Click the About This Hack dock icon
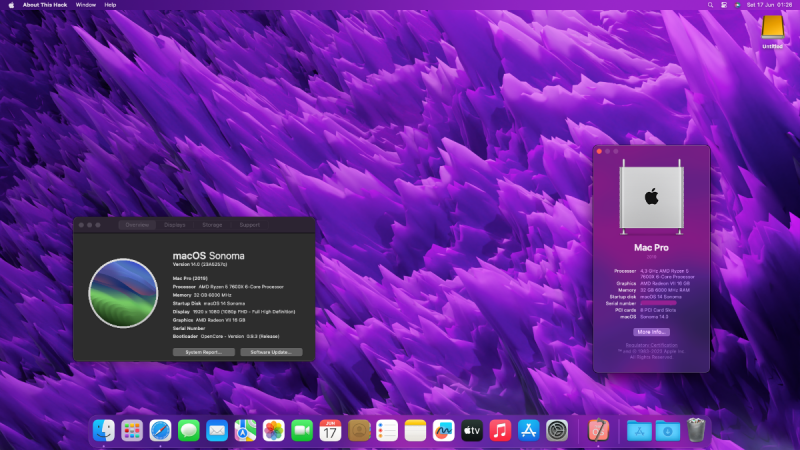800x450 pixels. pos(598,431)
